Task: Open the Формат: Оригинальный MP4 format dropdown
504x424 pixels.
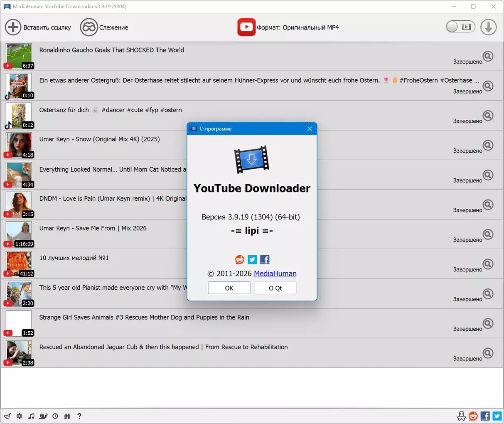Action: coord(288,27)
